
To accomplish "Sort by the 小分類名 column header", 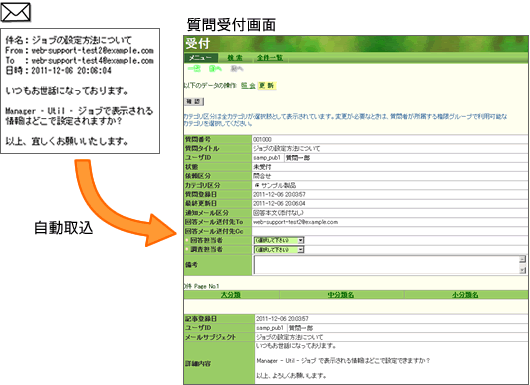I will (465, 295).
